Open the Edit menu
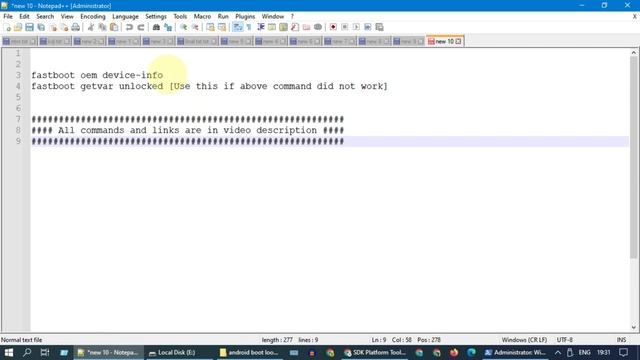 (24, 16)
